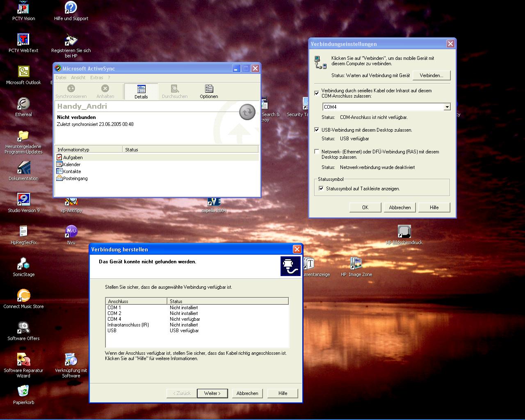
Task: Click the Informationstyp column header
Action: [x=89, y=150]
